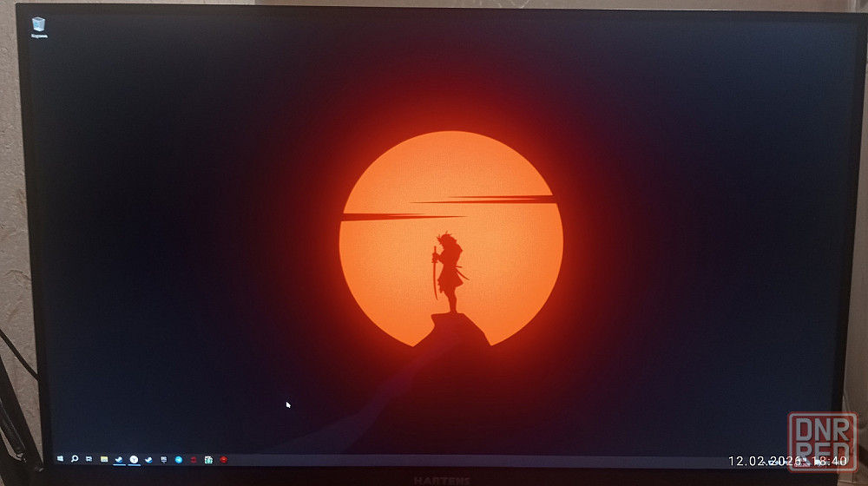Select the Recycle Bin desktop icon
The width and height of the screenshot is (868, 486).
(x=39, y=25)
